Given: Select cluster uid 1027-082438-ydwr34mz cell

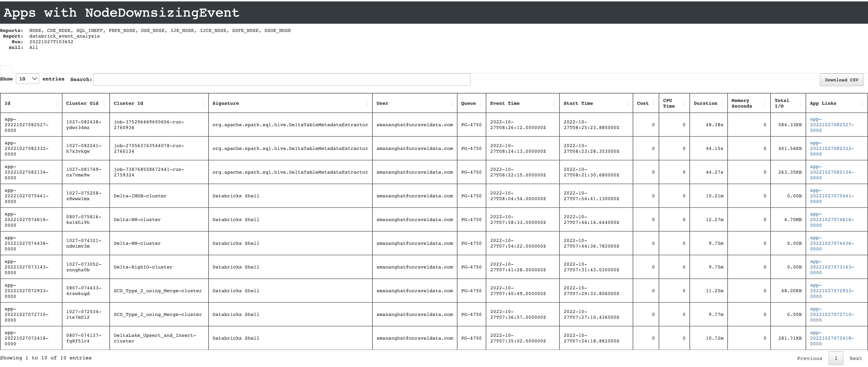Looking at the screenshot, I should coord(86,124).
